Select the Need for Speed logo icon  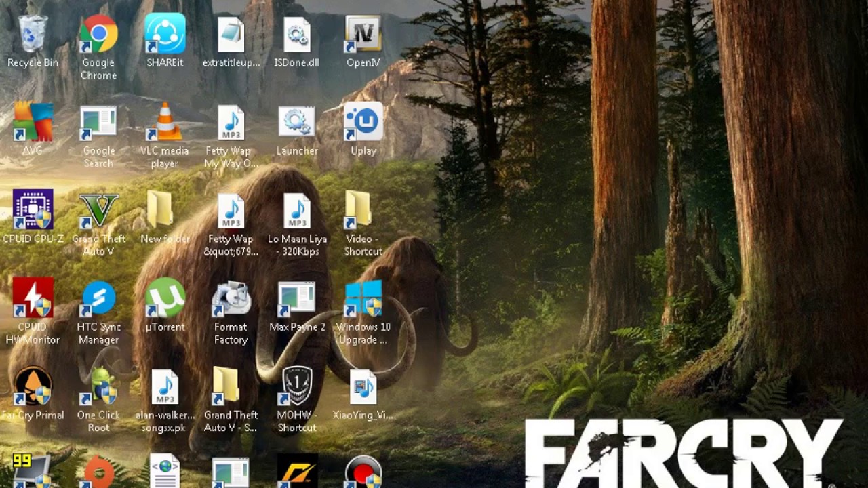pos(297,470)
